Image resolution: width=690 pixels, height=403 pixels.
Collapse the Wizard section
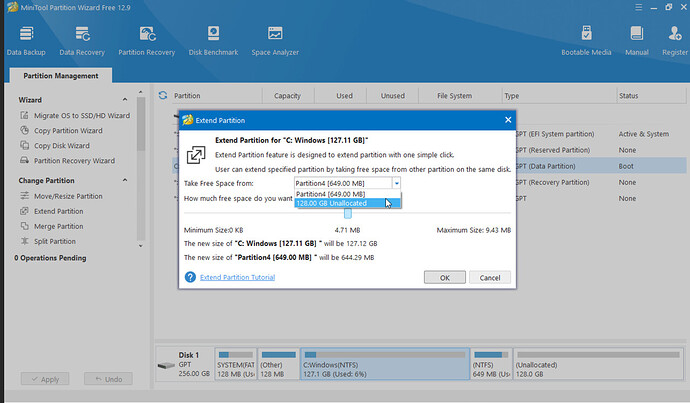(x=125, y=100)
